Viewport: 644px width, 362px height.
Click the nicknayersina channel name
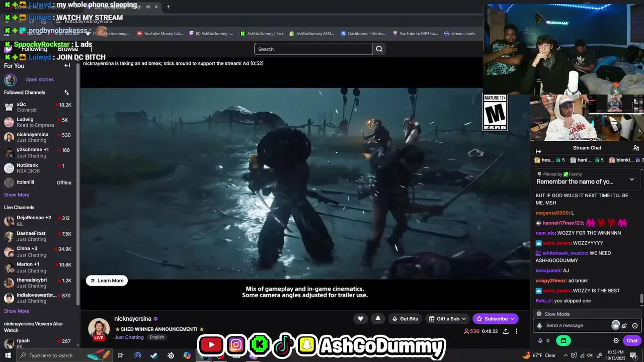tap(133, 319)
